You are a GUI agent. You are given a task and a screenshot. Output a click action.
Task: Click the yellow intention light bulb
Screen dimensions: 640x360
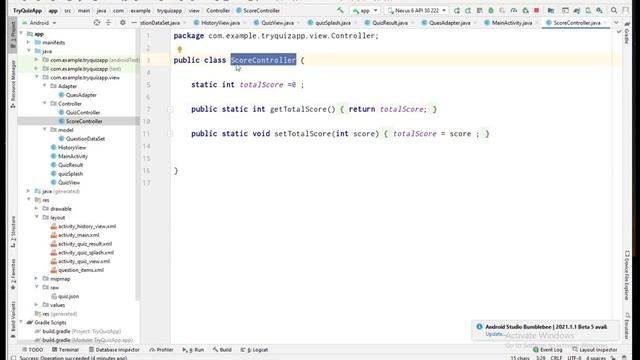point(180,50)
